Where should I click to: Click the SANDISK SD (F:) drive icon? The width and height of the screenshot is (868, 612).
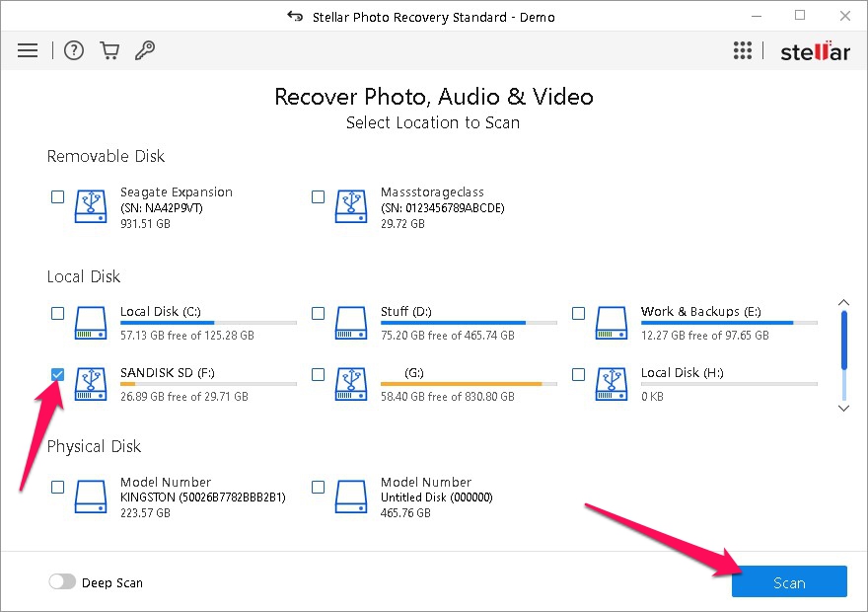coord(91,384)
